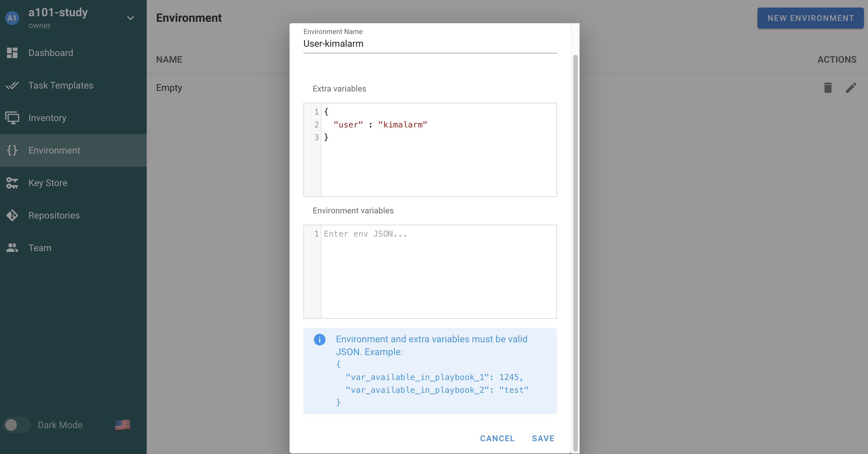Screen dimensions: 868x454
Task: Cancel the environment dialog
Action: [497, 439]
